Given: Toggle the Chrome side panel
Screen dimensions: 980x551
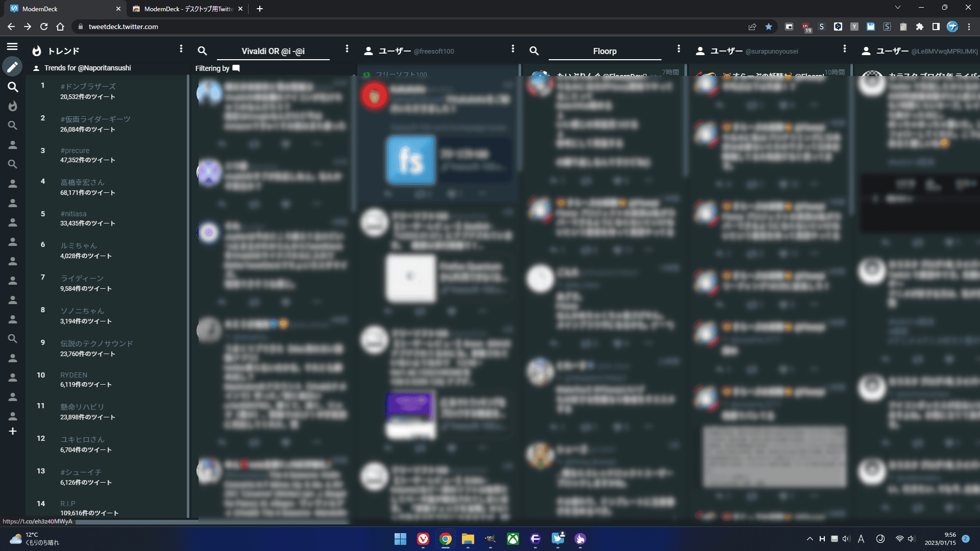Looking at the screenshot, I should click(936, 27).
